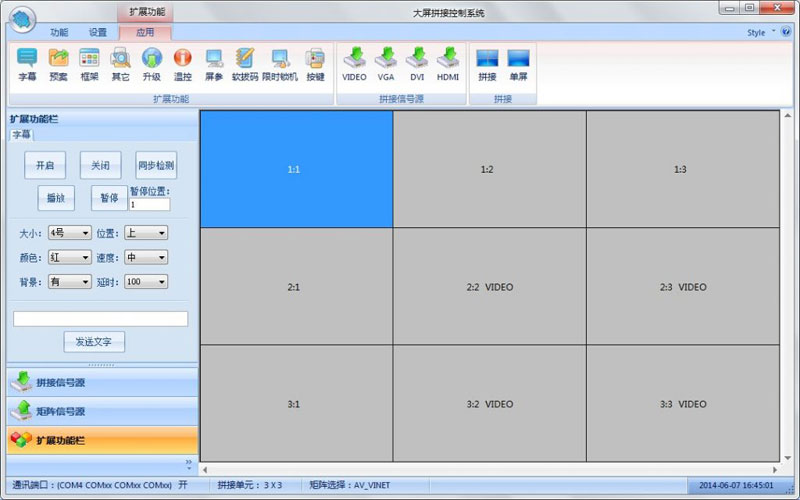Image resolution: width=800 pixels, height=500 pixels.
Task: Focus the subtitle text input box
Action: 101,319
